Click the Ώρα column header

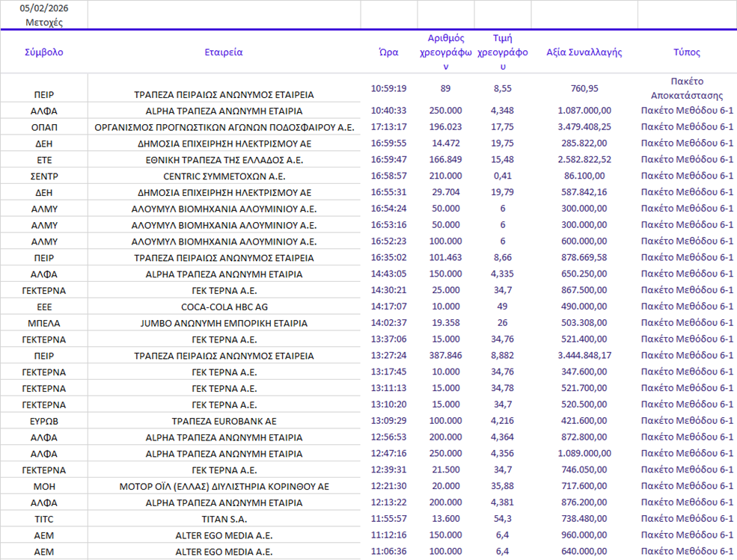pyautogui.click(x=389, y=52)
